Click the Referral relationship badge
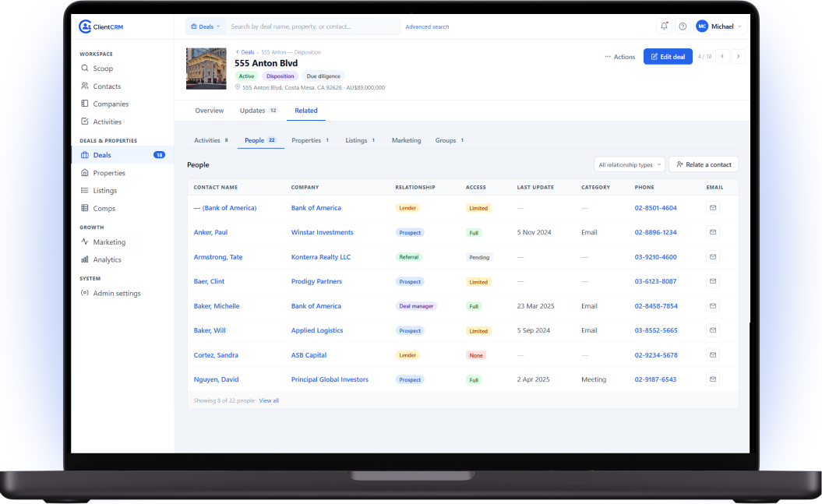822x504 pixels. (409, 257)
